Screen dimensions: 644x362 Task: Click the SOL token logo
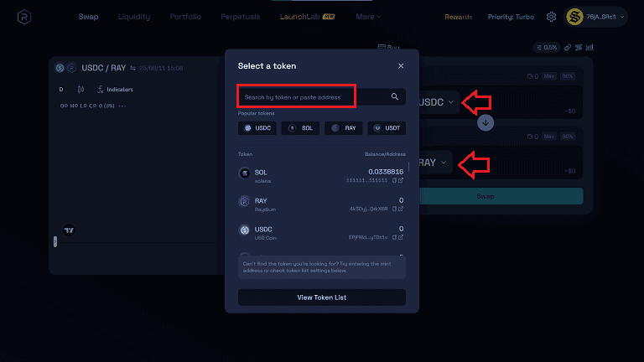click(x=244, y=173)
